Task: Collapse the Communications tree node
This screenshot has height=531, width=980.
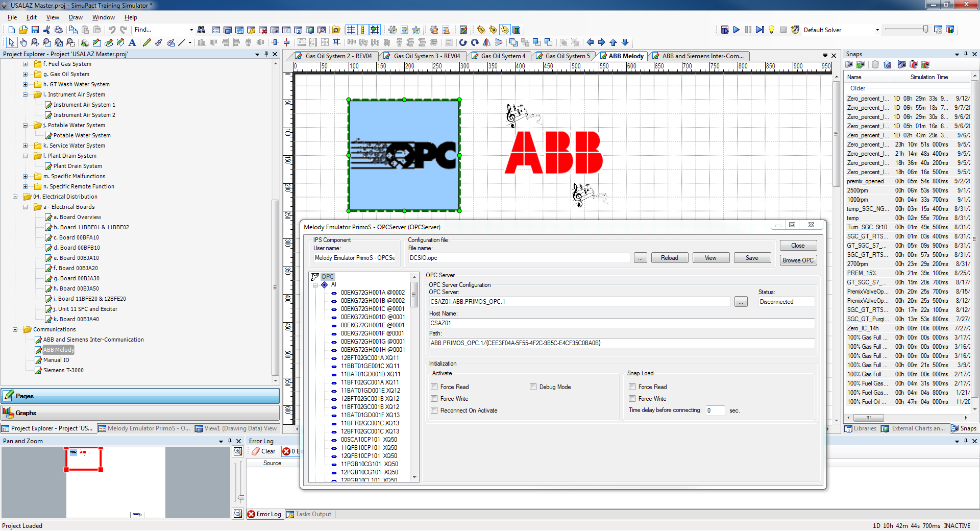Action: [x=15, y=329]
